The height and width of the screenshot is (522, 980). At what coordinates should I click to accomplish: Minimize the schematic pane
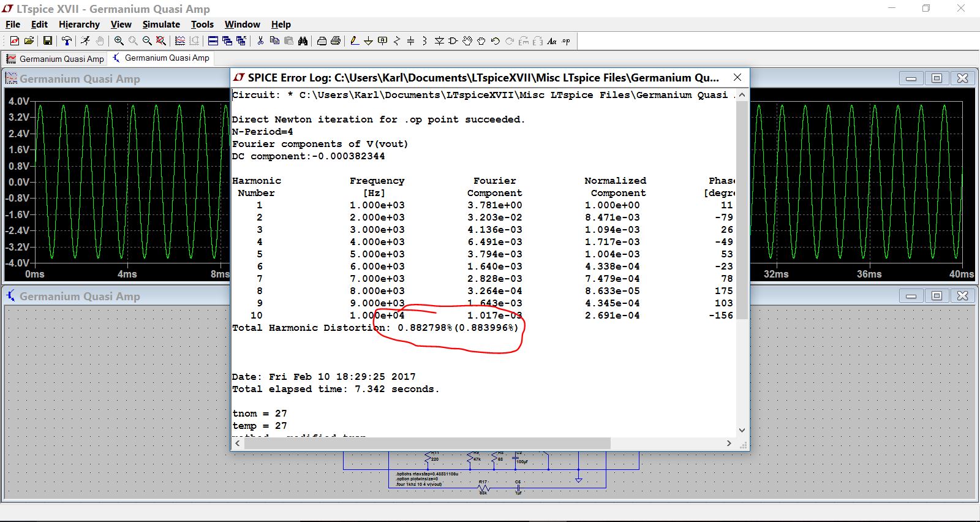coord(911,296)
